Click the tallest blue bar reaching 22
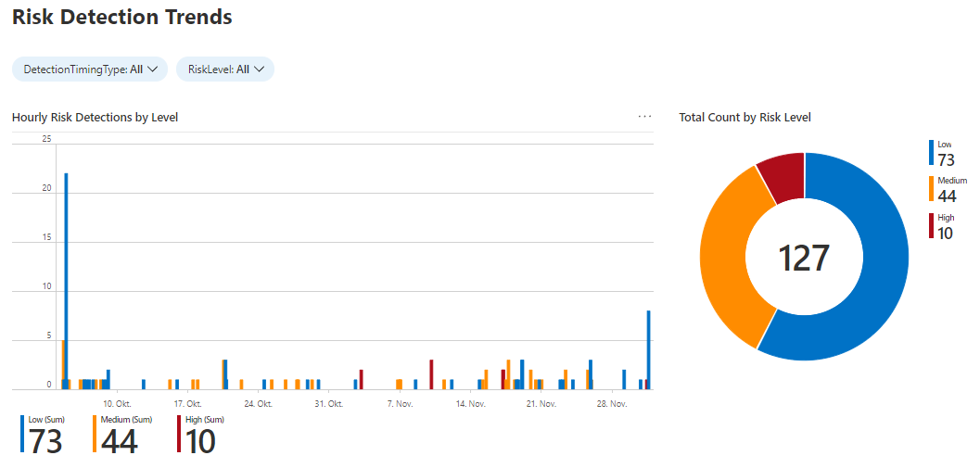 66,281
